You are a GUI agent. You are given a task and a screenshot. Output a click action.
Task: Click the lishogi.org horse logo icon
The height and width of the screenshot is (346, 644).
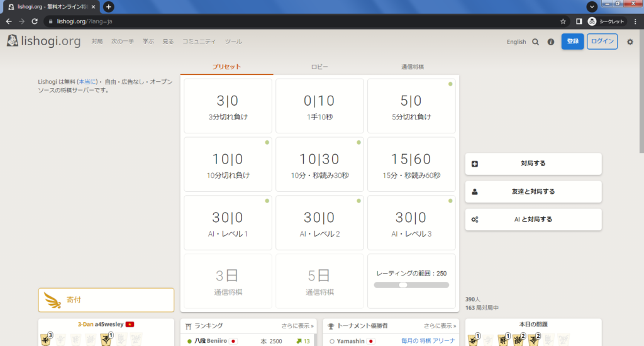pos(13,41)
